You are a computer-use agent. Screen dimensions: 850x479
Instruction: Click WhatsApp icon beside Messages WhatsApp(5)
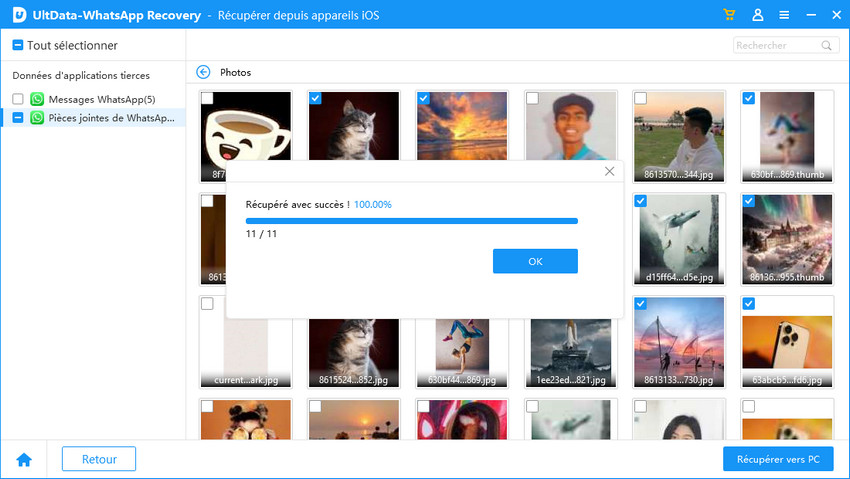pos(37,99)
